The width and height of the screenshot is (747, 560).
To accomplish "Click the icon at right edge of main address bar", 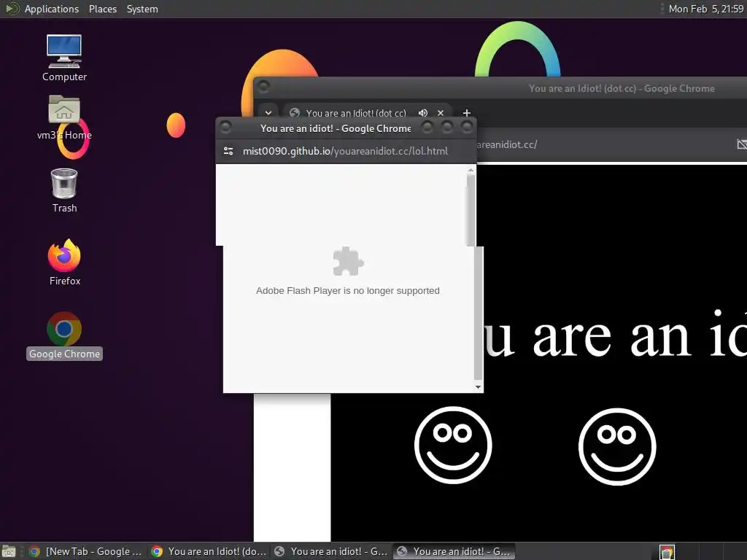I will (741, 144).
